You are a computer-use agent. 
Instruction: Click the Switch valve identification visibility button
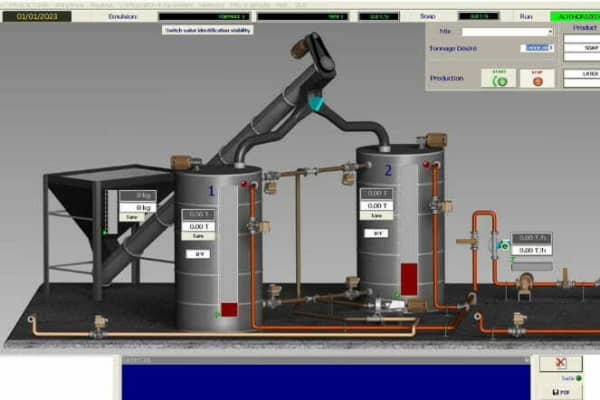207,30
